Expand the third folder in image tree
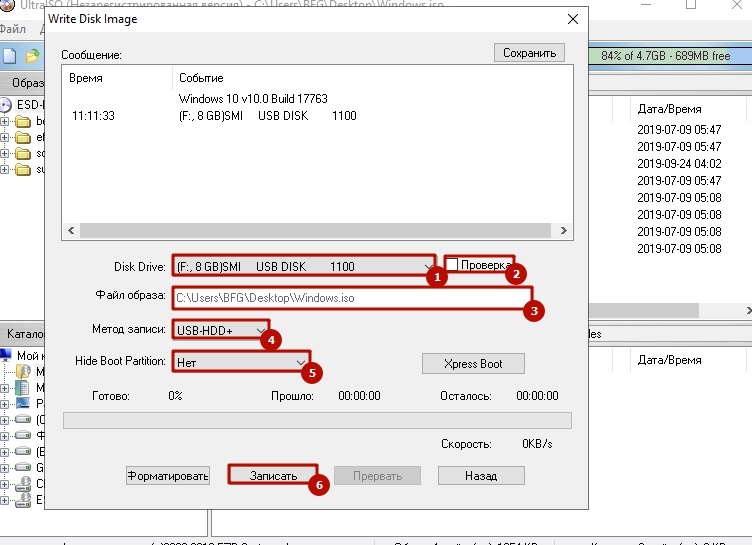This screenshot has height=545, width=752. (x=4, y=154)
